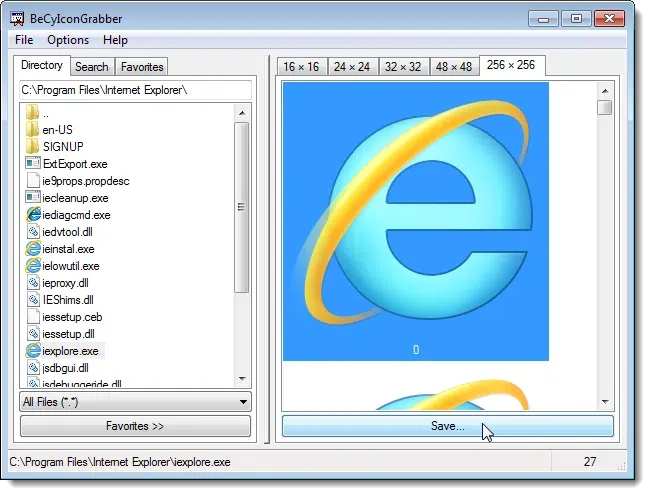Switch to the Favorites tab

click(141, 67)
